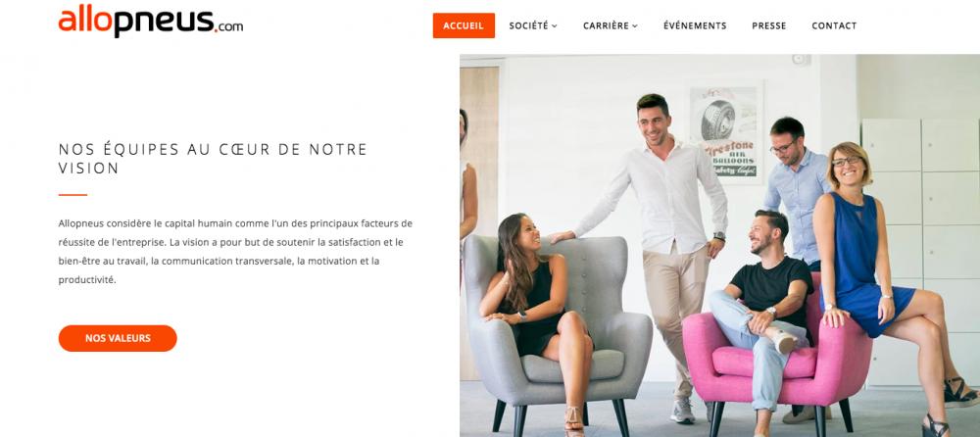Screen dimensions: 980x437
Task: Click the paragraph about capital humain
Action: [235, 251]
